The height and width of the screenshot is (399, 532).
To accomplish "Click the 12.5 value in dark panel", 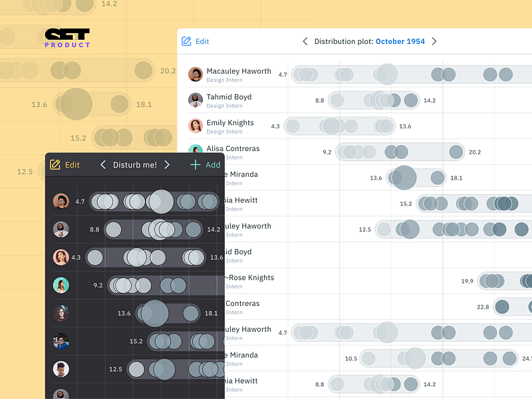I will click(115, 369).
